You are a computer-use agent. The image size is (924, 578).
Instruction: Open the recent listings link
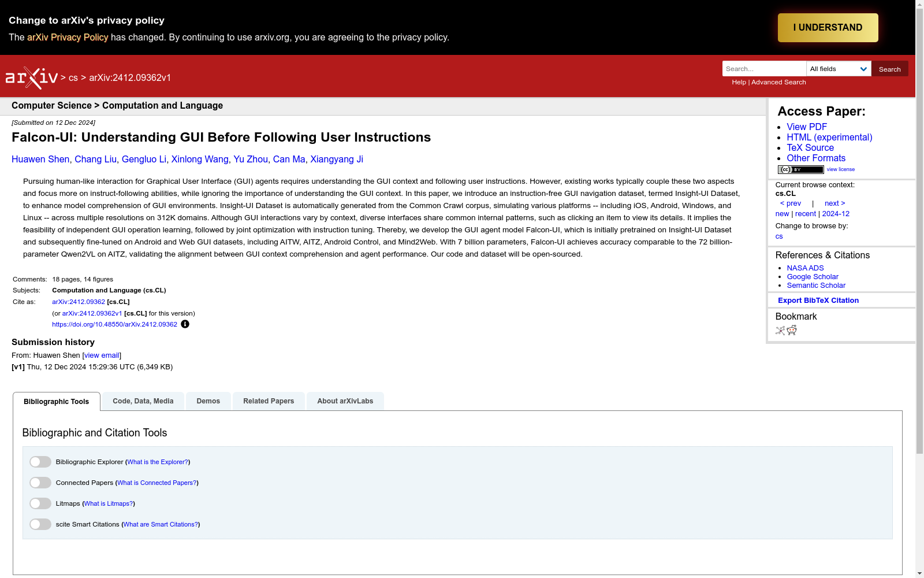pyautogui.click(x=806, y=214)
